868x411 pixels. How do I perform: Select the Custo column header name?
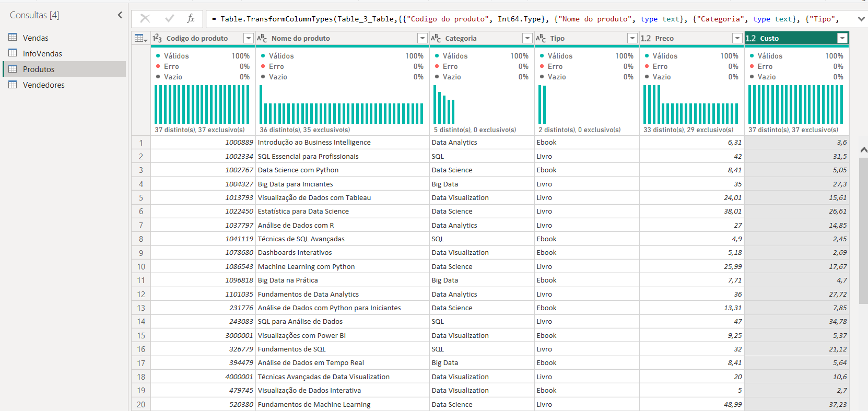[770, 38]
